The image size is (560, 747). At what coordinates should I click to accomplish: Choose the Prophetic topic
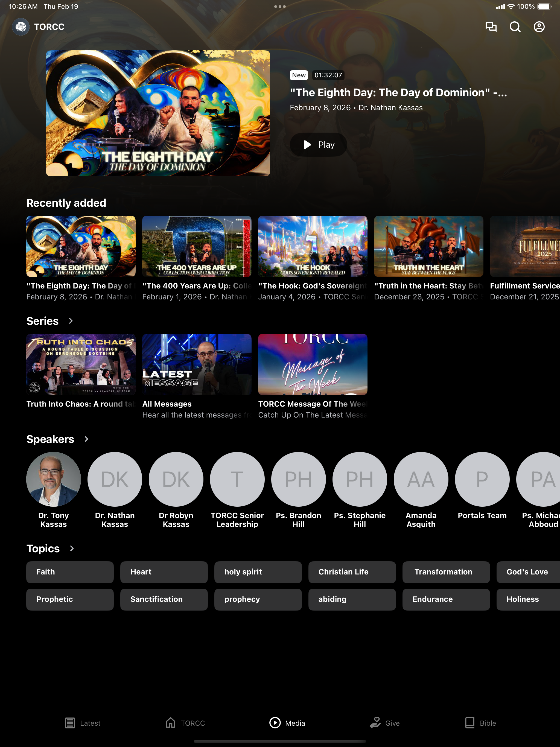(x=70, y=599)
